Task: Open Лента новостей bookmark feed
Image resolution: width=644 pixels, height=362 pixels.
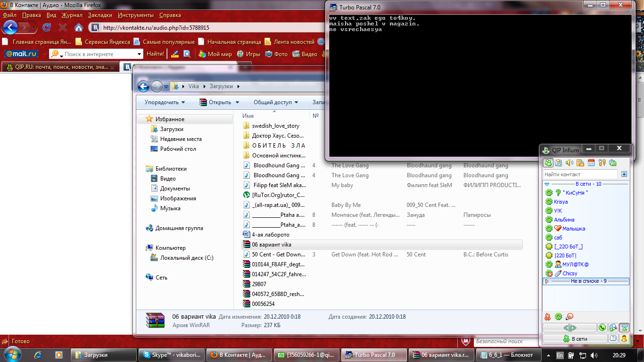Action: click(x=289, y=41)
